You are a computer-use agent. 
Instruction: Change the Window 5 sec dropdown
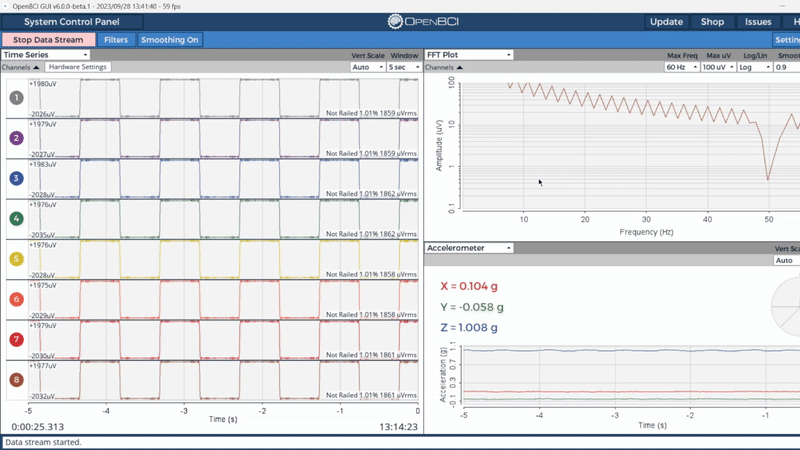coord(404,67)
